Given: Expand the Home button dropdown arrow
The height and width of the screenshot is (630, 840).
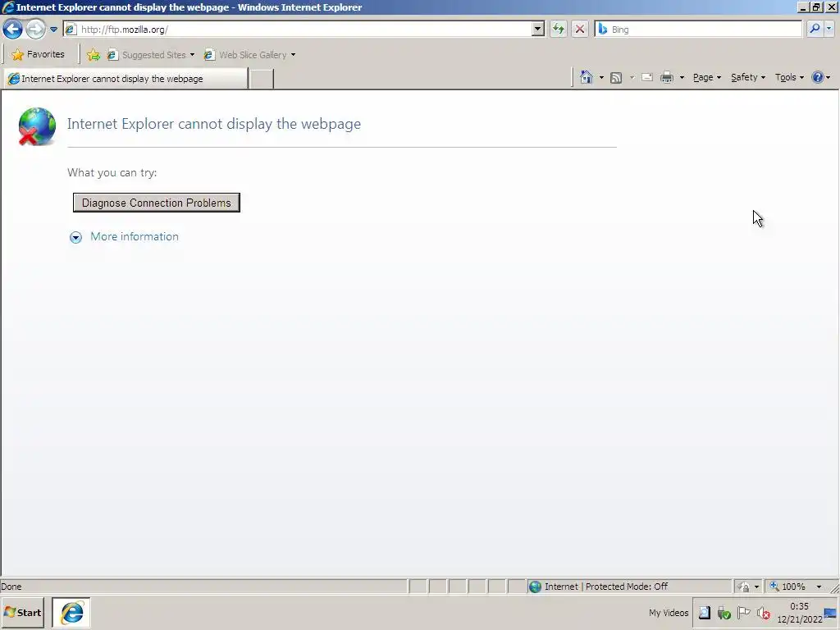Looking at the screenshot, I should [x=601, y=78].
